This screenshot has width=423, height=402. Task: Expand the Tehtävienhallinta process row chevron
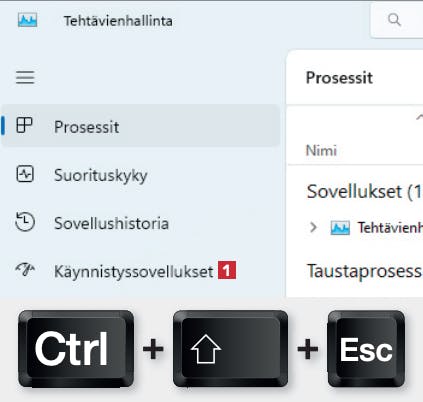[x=313, y=227]
